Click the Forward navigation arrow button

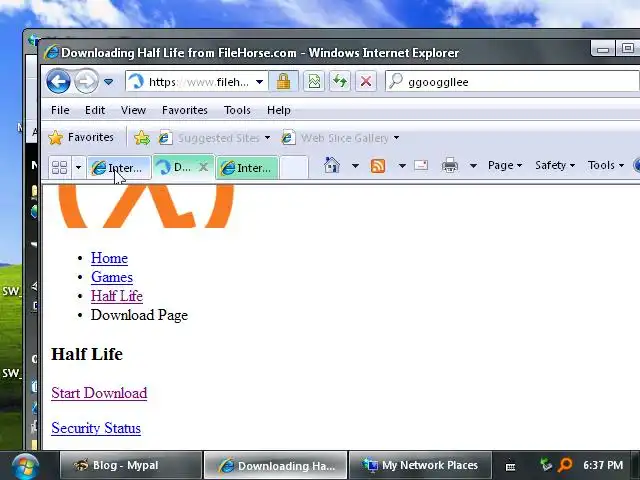86,81
